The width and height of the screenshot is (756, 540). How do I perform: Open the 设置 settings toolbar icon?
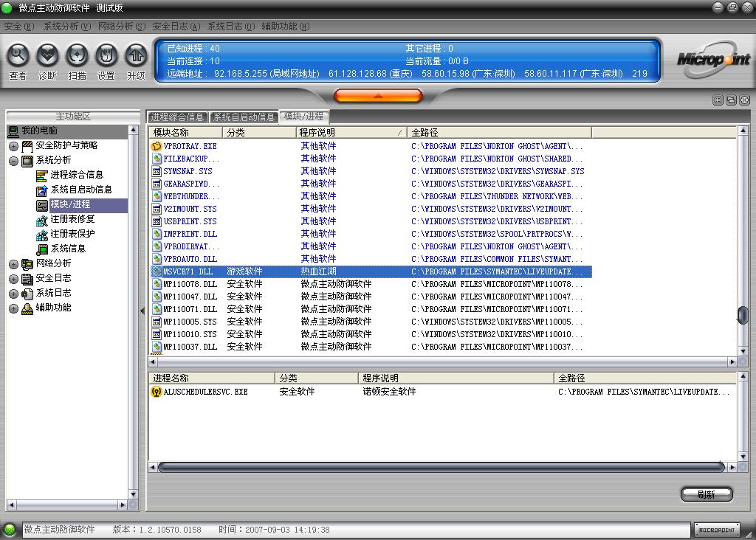106,56
